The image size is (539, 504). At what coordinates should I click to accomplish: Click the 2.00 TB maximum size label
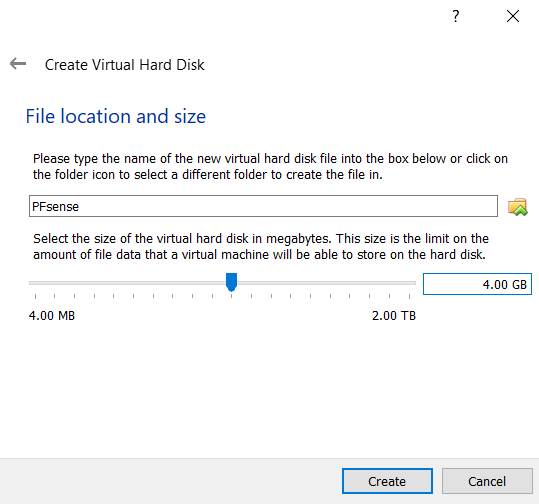point(394,316)
